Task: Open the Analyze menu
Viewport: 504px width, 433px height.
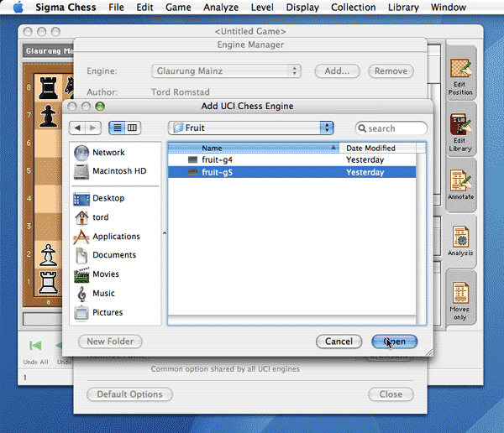Action: [221, 7]
